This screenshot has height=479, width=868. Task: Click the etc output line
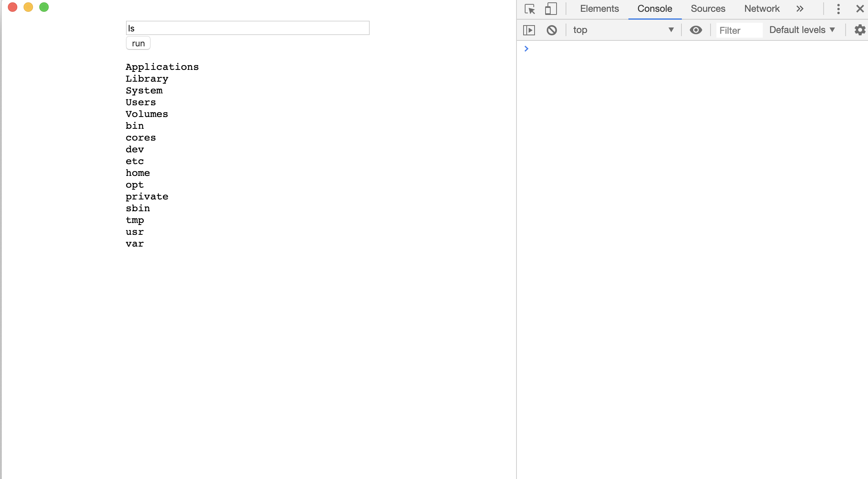(x=135, y=161)
